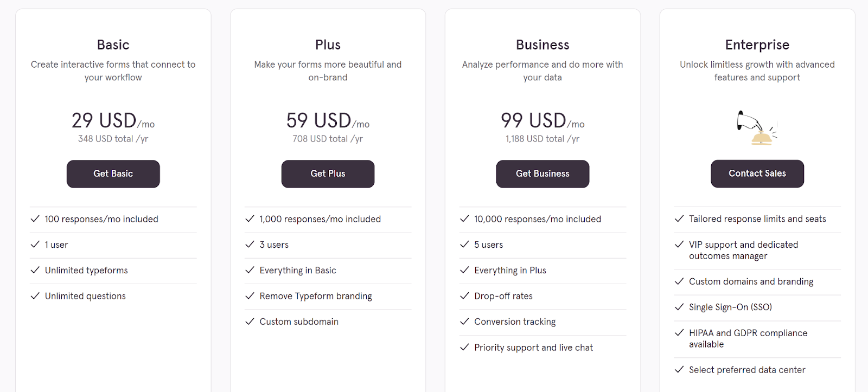868x392 pixels.
Task: Click the 59 USD/mo price
Action: [328, 120]
